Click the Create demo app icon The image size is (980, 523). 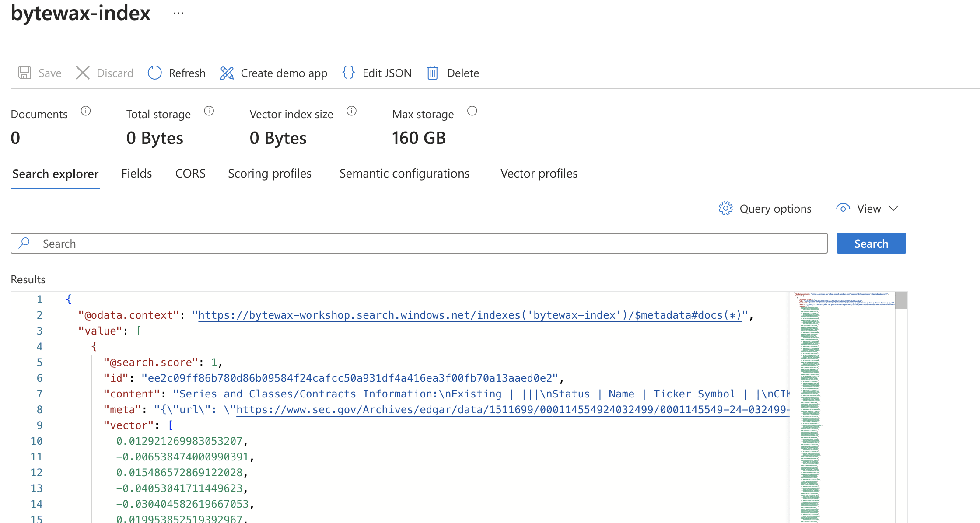coord(227,73)
